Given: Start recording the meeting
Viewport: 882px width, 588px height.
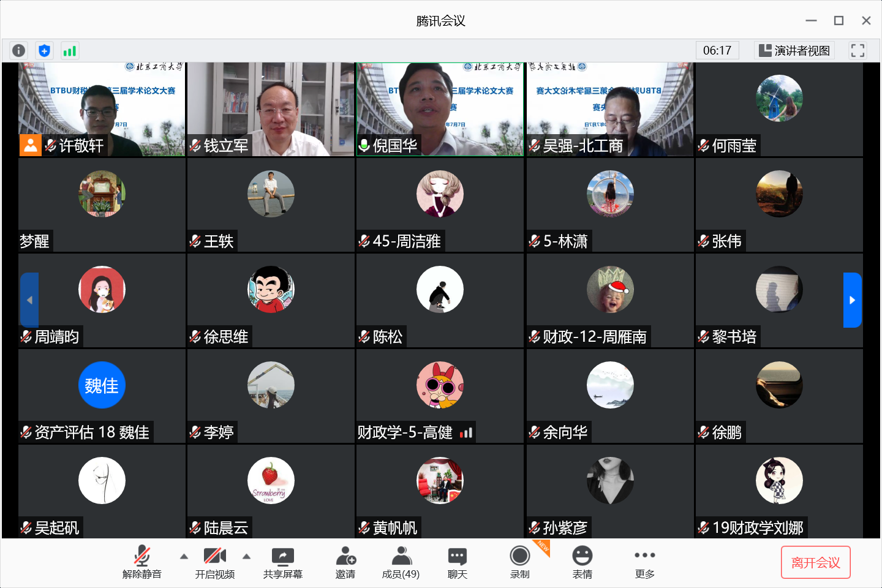Looking at the screenshot, I should tap(520, 562).
